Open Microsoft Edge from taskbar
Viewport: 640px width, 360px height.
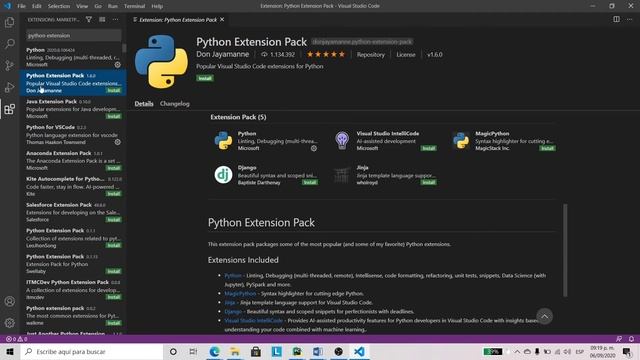[214, 351]
